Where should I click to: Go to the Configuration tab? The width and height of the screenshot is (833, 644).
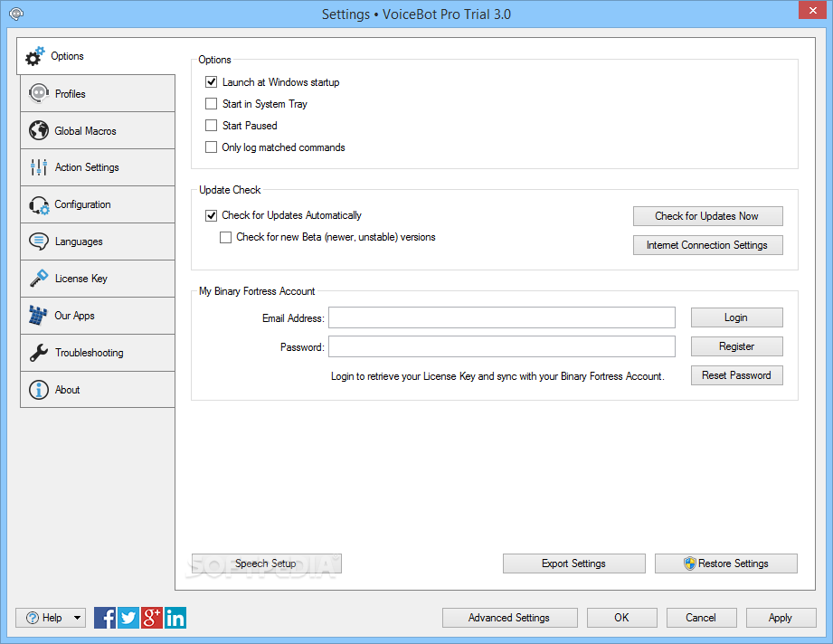click(x=98, y=204)
